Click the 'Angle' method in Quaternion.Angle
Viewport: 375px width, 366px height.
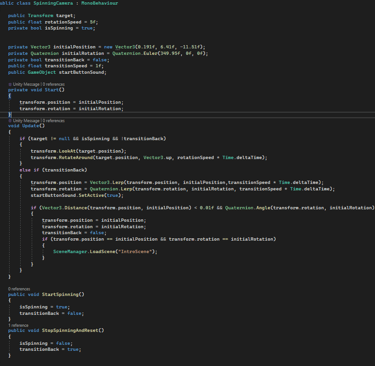coord(262,208)
